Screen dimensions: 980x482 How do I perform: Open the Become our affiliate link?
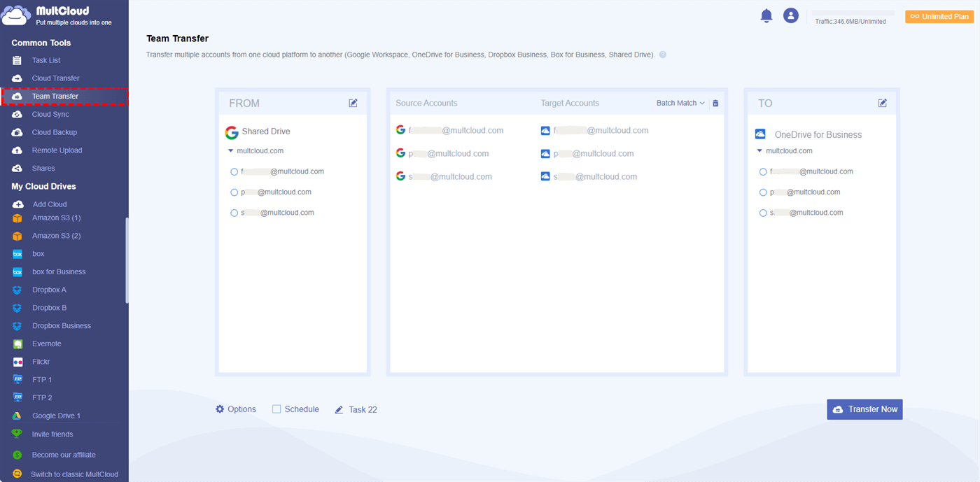[64, 455]
